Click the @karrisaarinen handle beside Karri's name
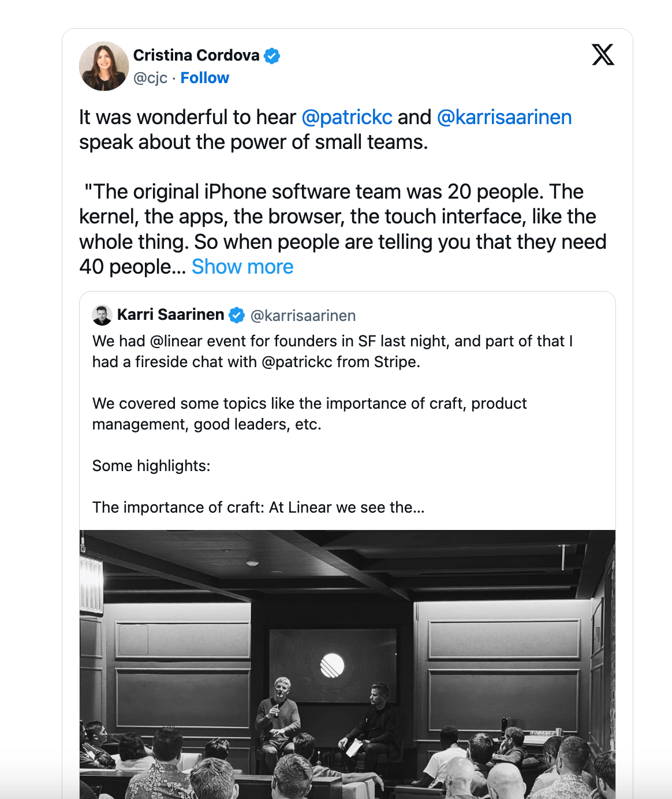Viewport: 672px width, 799px height. coord(303,316)
